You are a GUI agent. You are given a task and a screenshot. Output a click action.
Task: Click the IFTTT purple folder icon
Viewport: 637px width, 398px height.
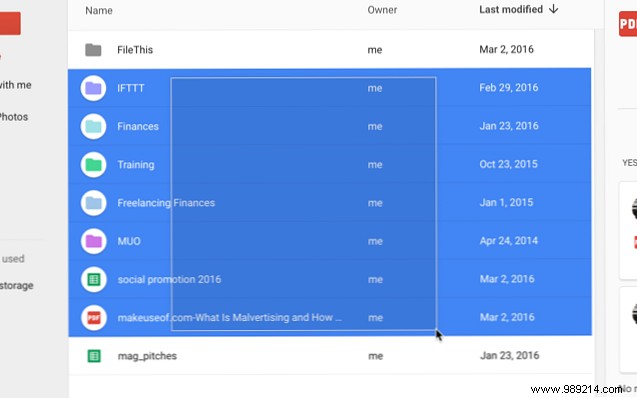click(93, 88)
